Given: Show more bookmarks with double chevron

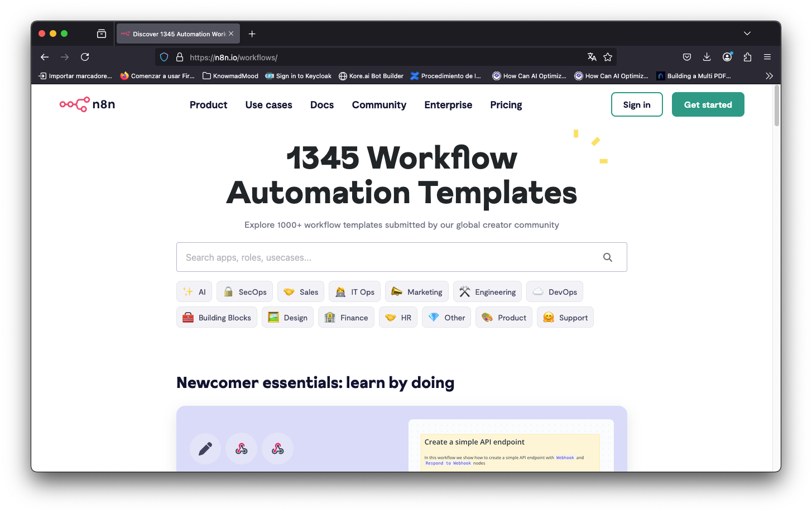Looking at the screenshot, I should [769, 76].
